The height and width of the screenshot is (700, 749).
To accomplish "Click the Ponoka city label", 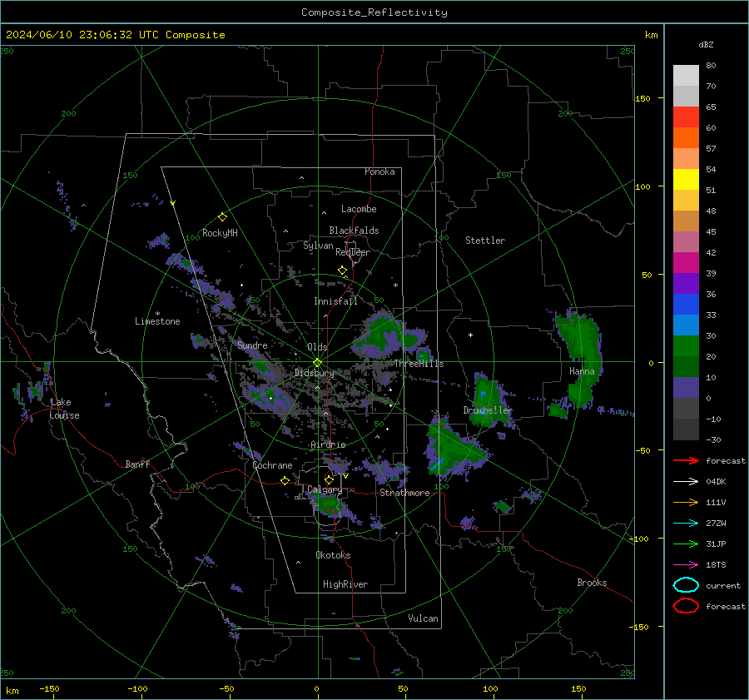I will coord(379,171).
